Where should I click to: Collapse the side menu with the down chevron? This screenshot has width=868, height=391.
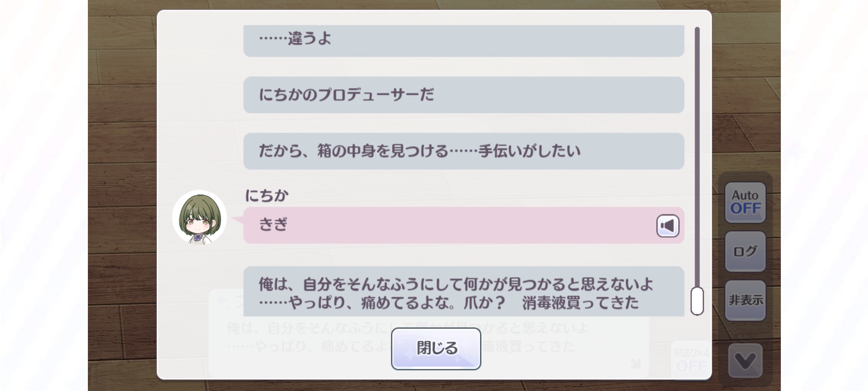click(745, 361)
